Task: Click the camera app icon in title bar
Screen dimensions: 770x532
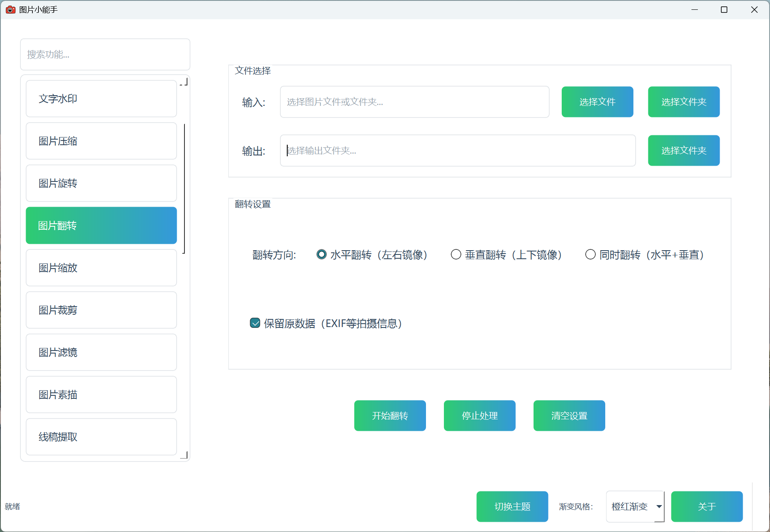Action: pyautogui.click(x=10, y=9)
